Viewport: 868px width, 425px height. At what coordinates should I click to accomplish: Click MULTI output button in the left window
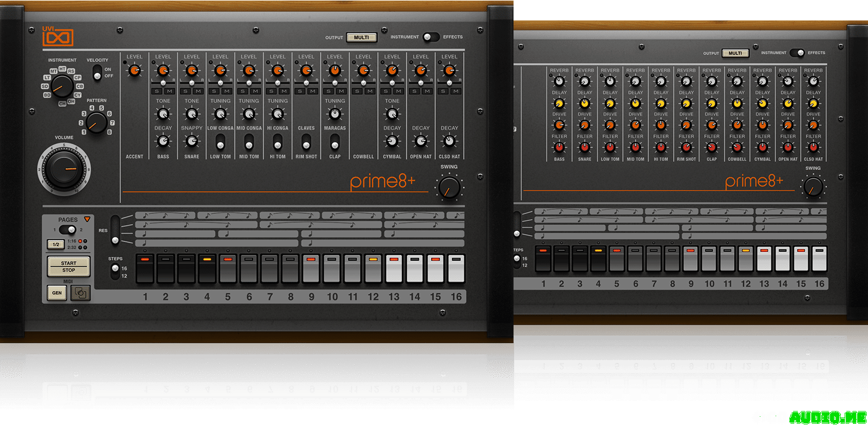361,37
